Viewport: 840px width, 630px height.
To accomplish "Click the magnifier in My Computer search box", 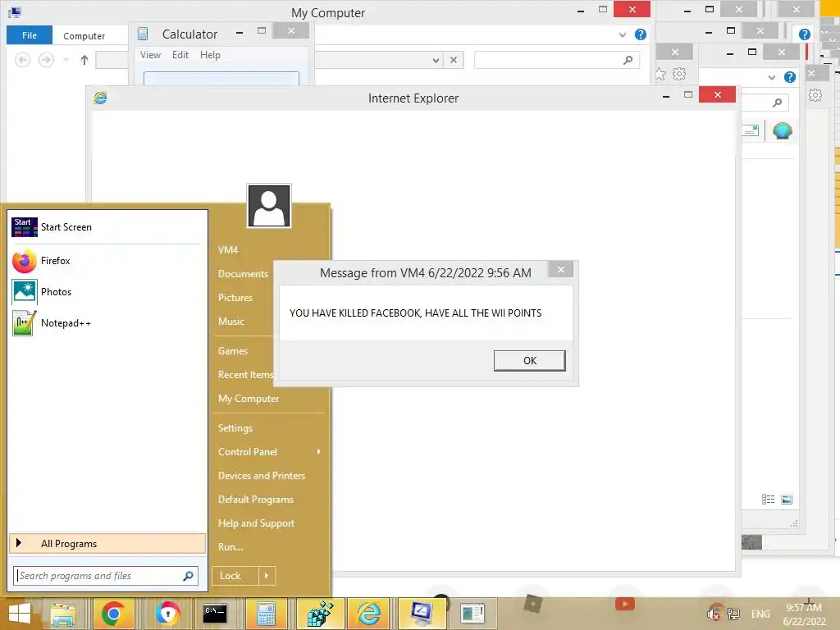I will pos(628,60).
